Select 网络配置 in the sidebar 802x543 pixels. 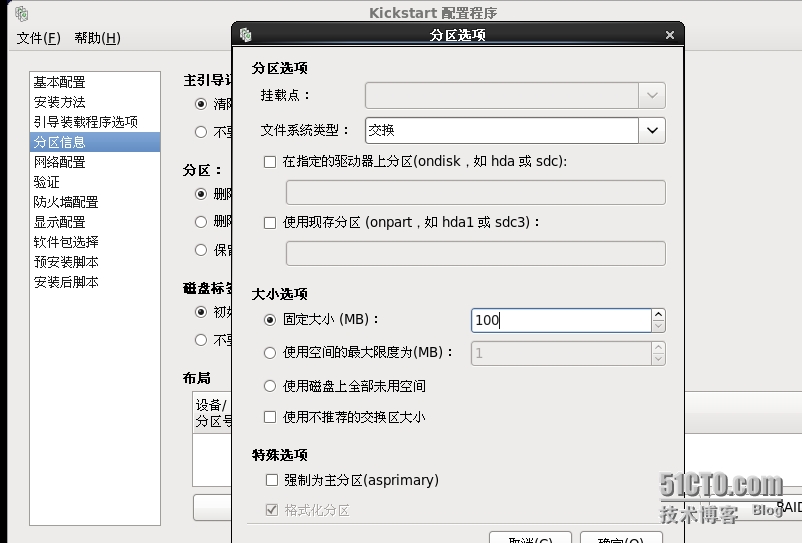(95, 162)
